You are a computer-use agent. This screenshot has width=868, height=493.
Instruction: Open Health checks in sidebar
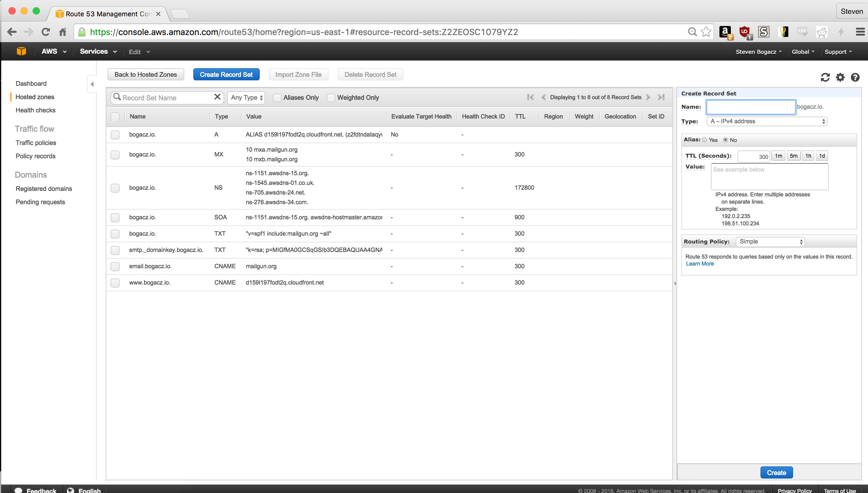[36, 110]
